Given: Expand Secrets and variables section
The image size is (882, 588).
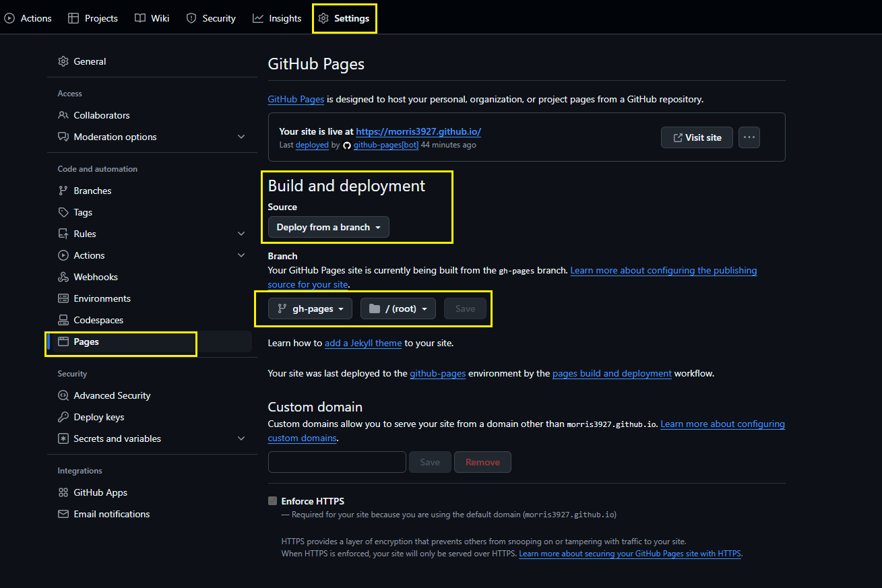Looking at the screenshot, I should 241,438.
